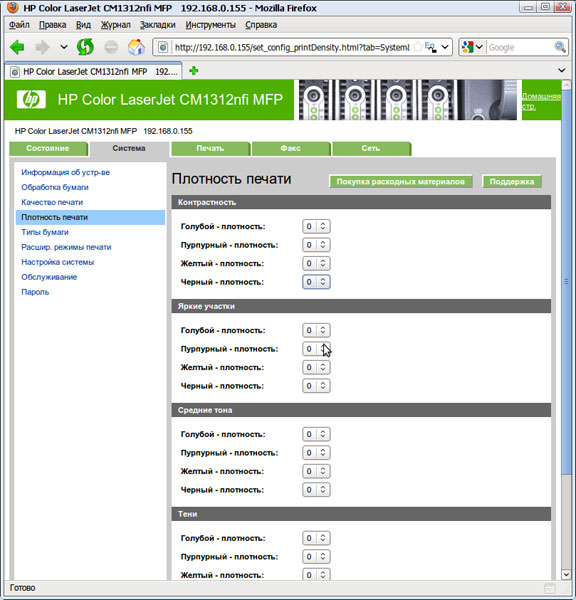The height and width of the screenshot is (600, 576).
Task: Adjust Контрастность Пурпурный density stepper
Action: point(316,245)
